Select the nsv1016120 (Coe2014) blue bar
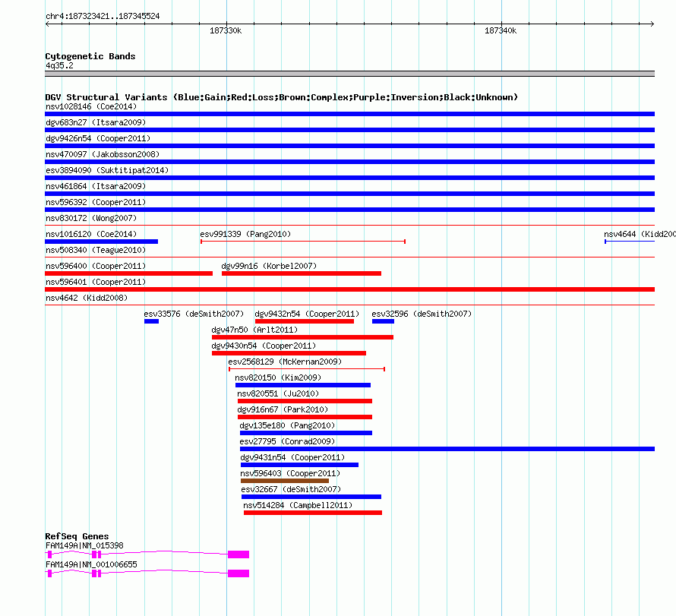676x616 pixels. tap(101, 242)
